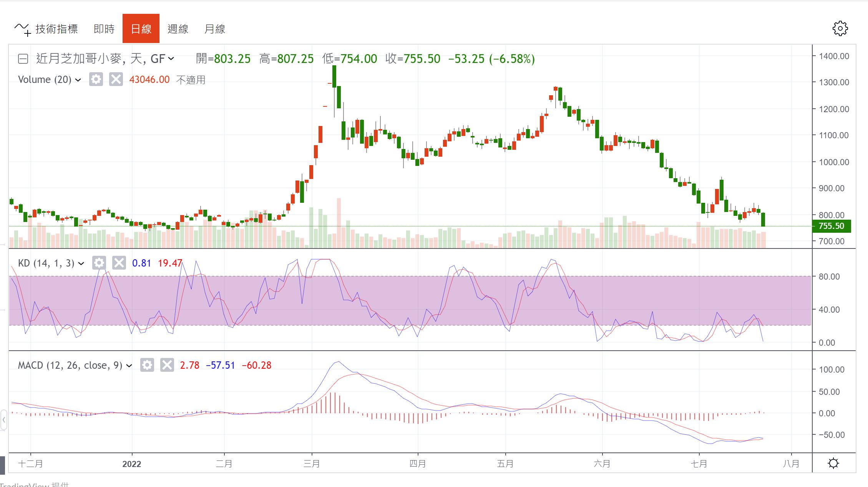Click the left edge collapse arrow handle
The width and height of the screenshot is (868, 487).
coord(3,420)
